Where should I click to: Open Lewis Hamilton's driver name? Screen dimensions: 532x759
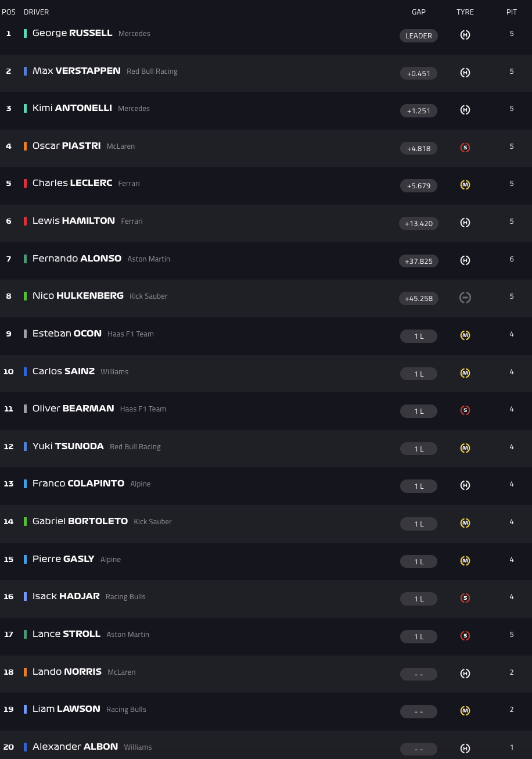point(74,221)
